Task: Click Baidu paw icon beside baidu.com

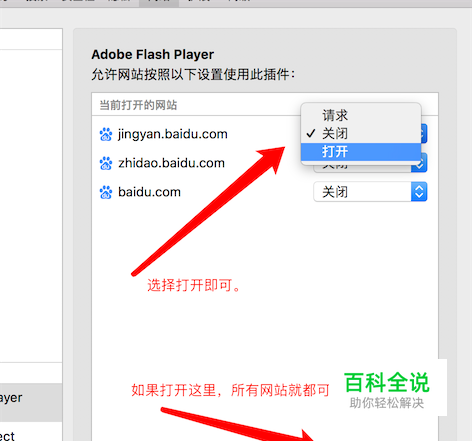Action: (x=106, y=192)
